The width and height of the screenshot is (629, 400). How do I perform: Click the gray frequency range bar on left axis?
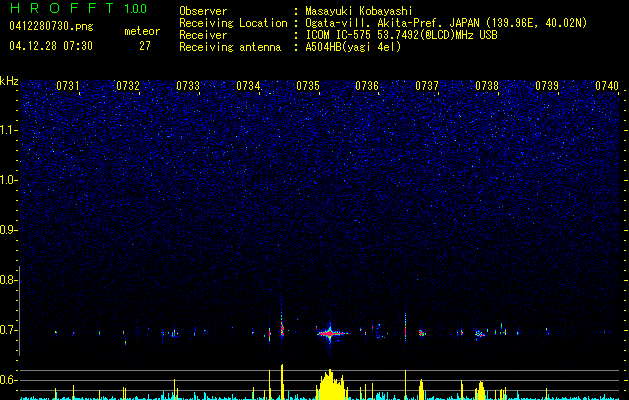(x=19, y=311)
